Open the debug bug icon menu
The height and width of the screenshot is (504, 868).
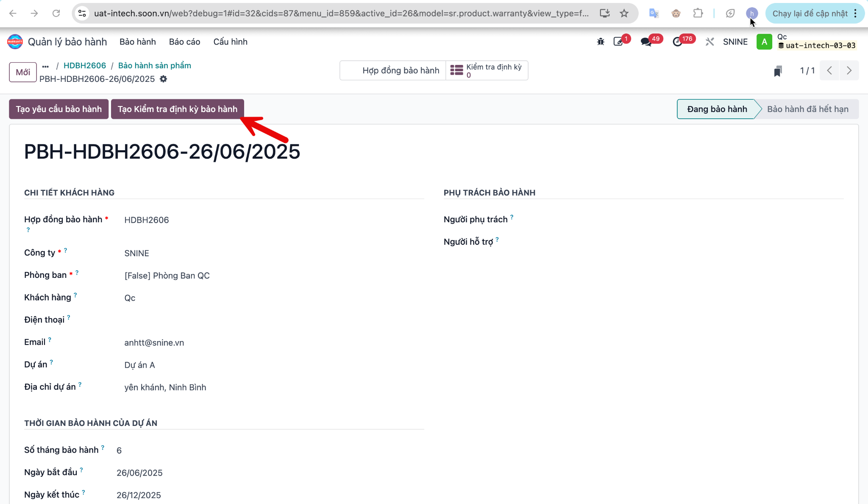pyautogui.click(x=601, y=42)
